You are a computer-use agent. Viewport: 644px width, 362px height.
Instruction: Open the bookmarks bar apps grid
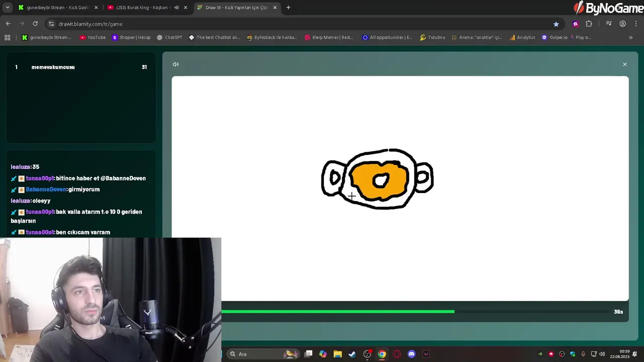(x=7, y=37)
